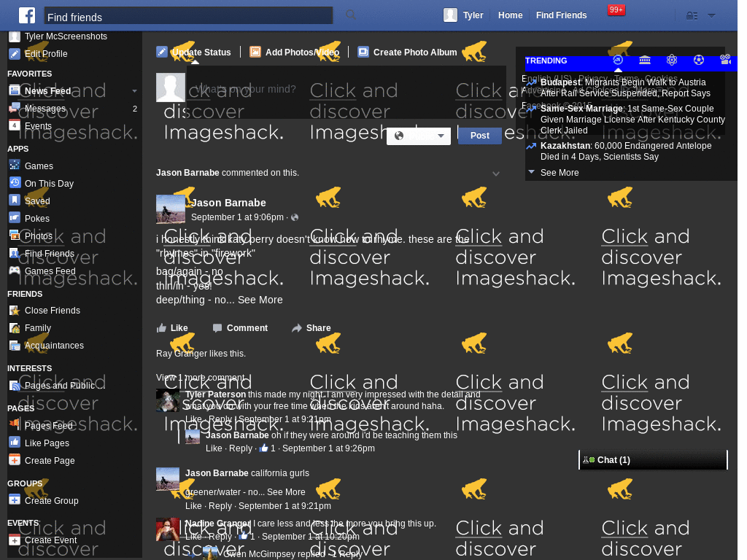The width and height of the screenshot is (747, 560).
Task: Open the September 1 at 9:06pm timestamp
Action: [237, 217]
